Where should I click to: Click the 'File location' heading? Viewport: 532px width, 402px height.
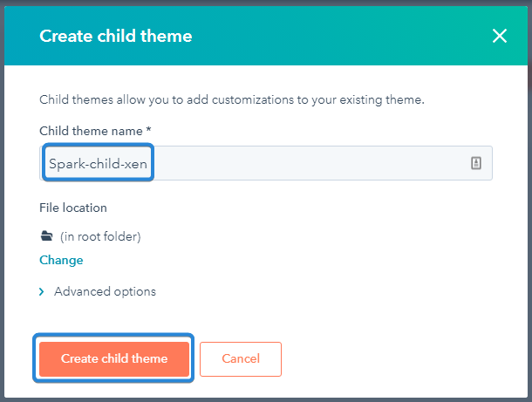73,208
